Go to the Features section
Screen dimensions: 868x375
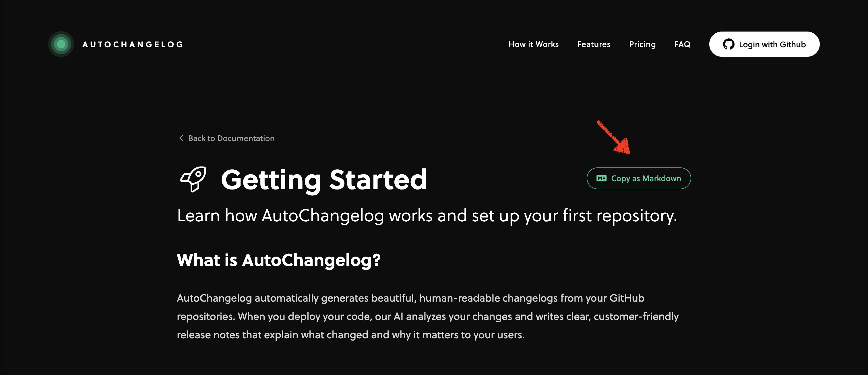click(x=594, y=44)
